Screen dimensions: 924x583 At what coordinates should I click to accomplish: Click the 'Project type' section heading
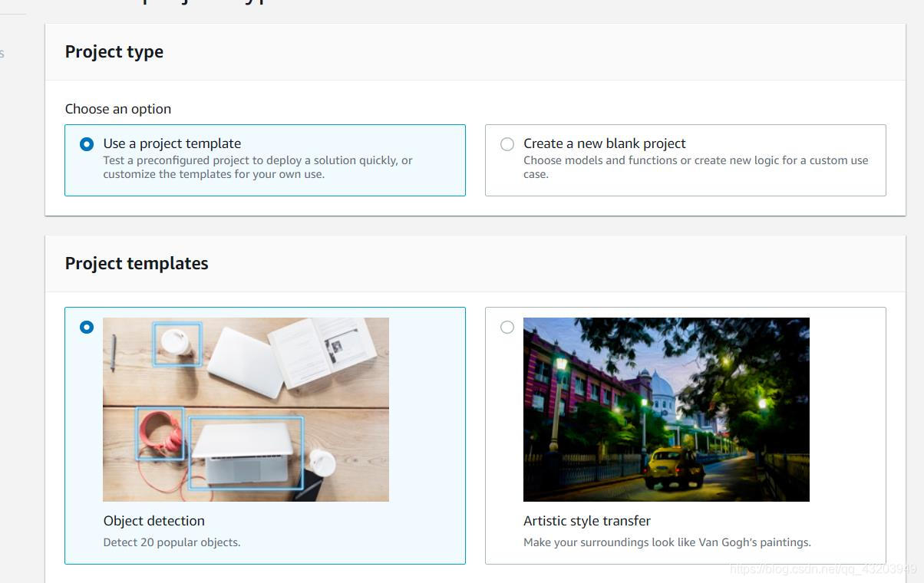point(114,52)
